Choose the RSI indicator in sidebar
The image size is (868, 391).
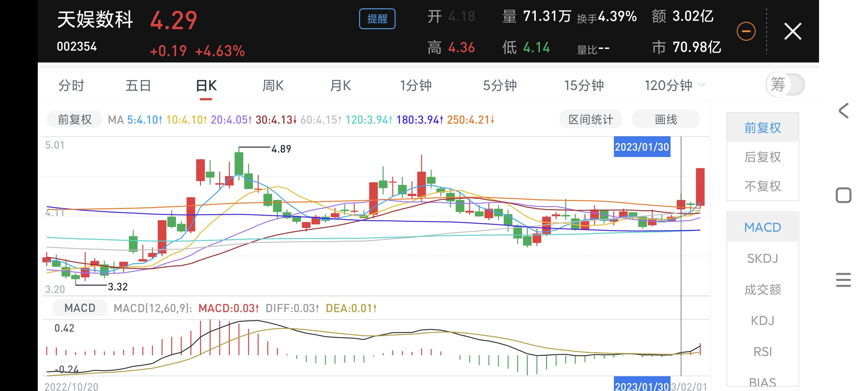[x=762, y=352]
